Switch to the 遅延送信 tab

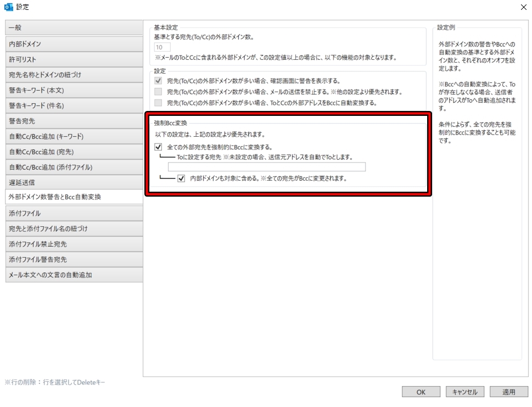click(74, 182)
